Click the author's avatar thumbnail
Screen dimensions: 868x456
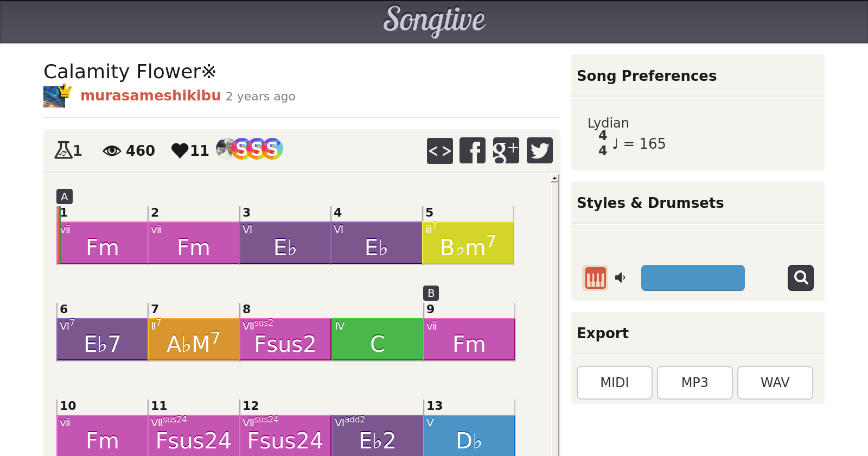[54, 97]
